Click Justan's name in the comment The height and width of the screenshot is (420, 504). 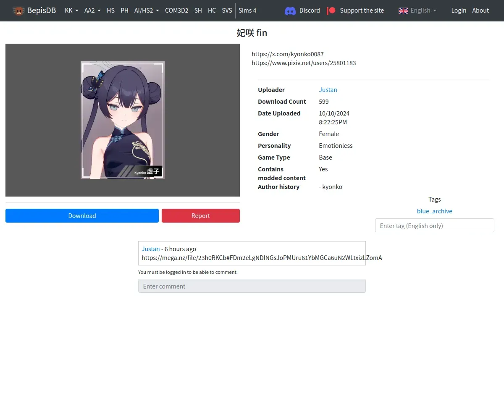click(151, 249)
